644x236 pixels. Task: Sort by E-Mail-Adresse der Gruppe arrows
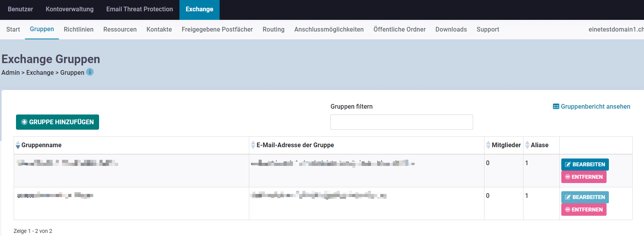(253, 145)
